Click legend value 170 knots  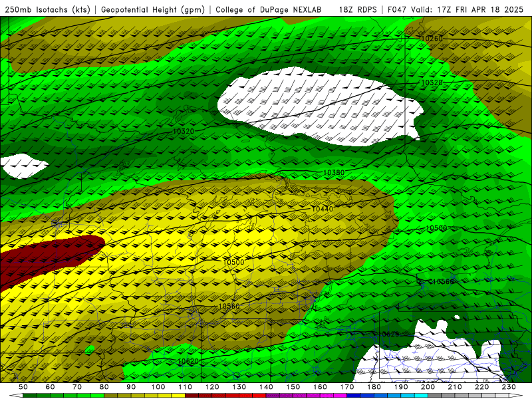pyautogui.click(x=347, y=387)
